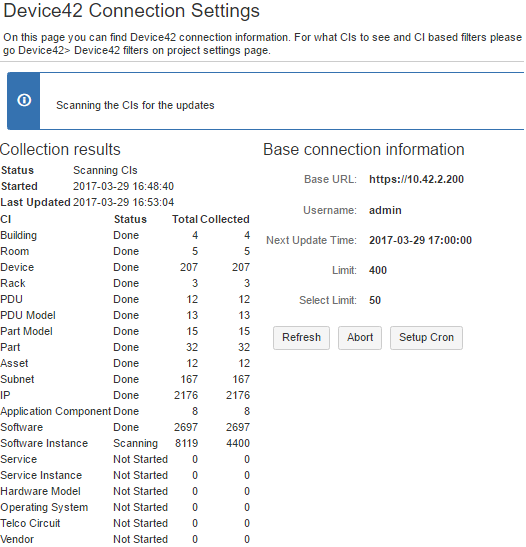526x547 pixels.
Task: Click the Operating System row label
Action: click(44, 508)
